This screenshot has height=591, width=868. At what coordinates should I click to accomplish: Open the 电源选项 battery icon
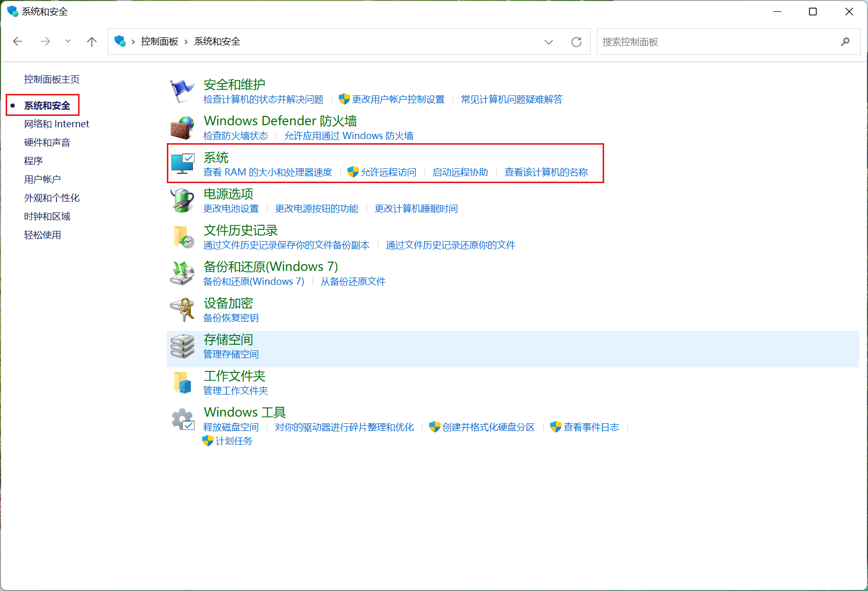182,201
